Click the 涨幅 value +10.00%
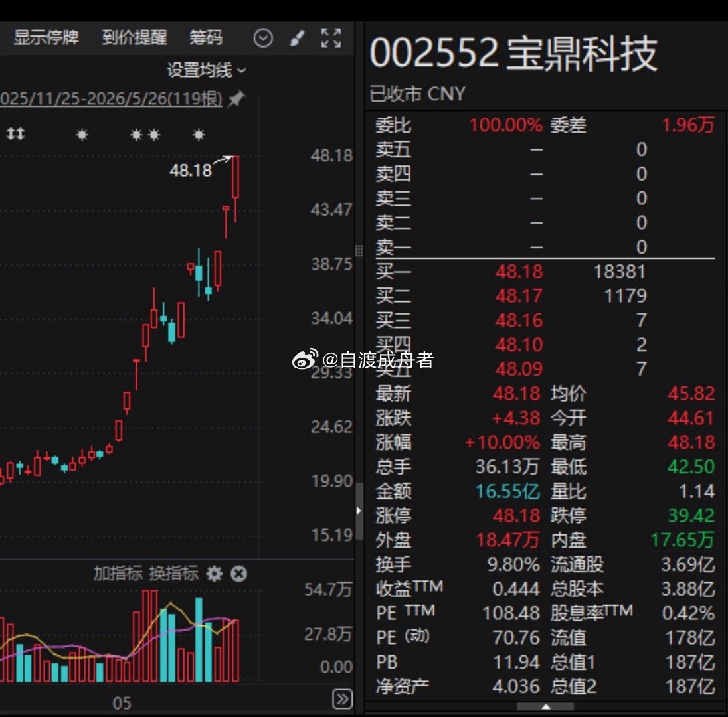728x717 pixels. tap(502, 442)
